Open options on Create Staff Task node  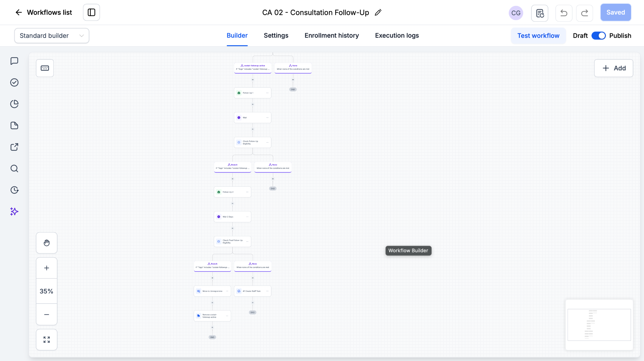(x=267, y=291)
